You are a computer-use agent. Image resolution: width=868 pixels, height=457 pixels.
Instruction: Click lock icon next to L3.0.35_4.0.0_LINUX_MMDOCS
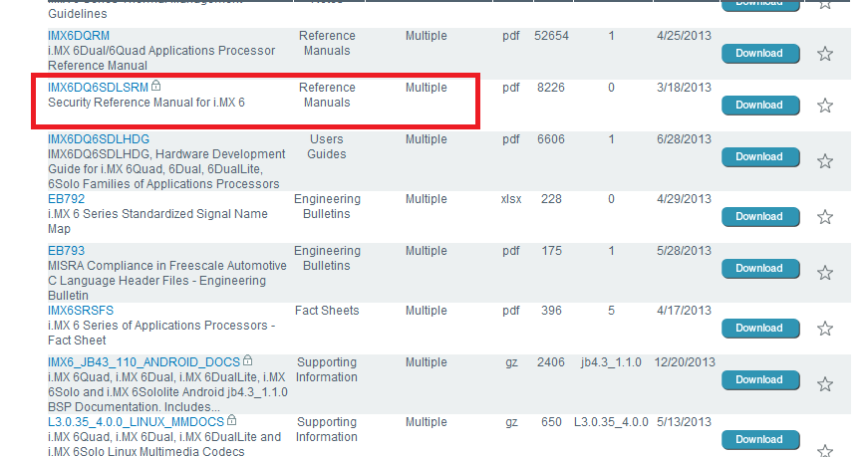[231, 422]
